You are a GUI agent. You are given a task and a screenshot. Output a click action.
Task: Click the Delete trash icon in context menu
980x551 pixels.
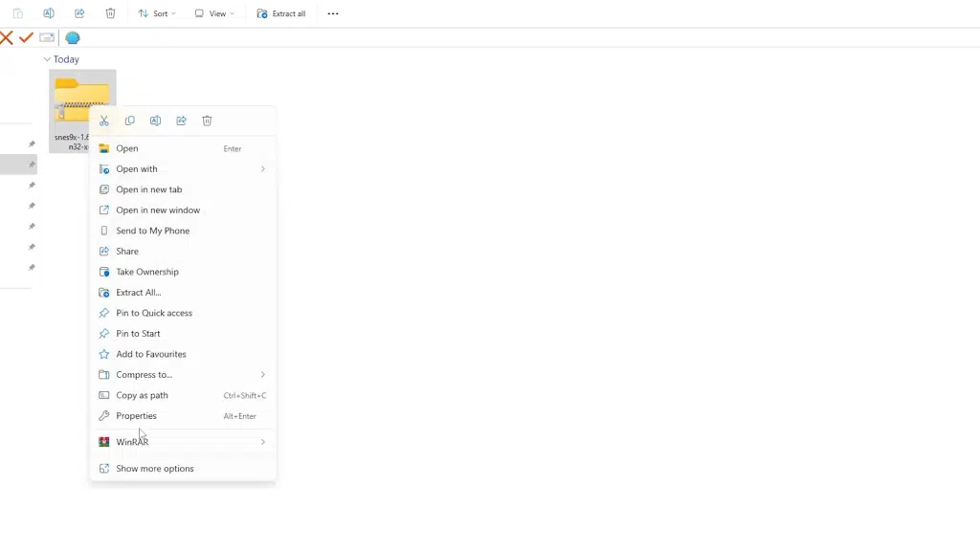click(207, 121)
